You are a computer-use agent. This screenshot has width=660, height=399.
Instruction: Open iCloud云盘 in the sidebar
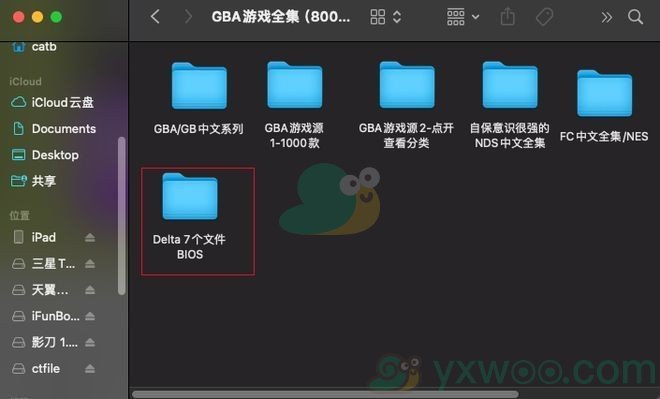point(53,102)
